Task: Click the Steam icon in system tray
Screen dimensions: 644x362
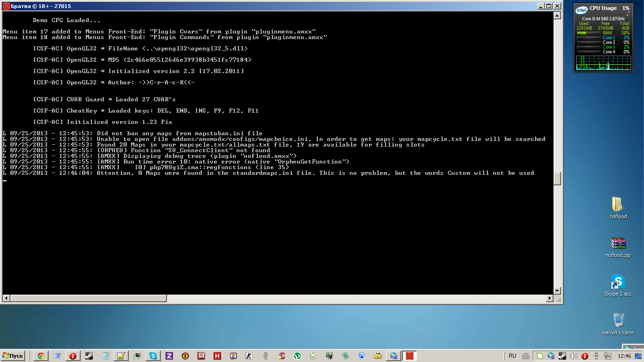Action: [562, 356]
